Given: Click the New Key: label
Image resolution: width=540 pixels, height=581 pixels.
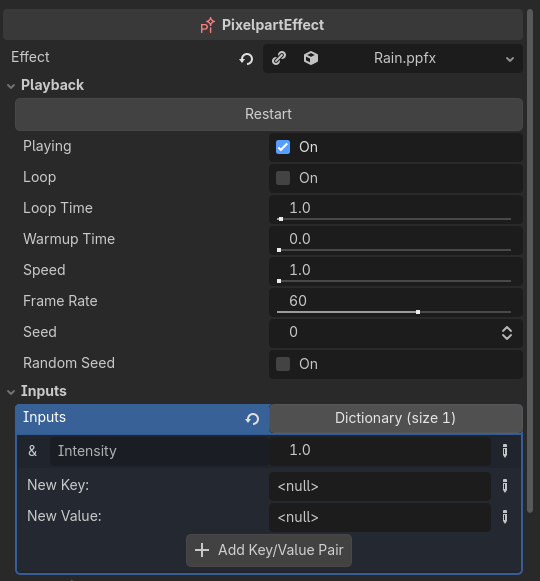Looking at the screenshot, I should [x=58, y=485].
